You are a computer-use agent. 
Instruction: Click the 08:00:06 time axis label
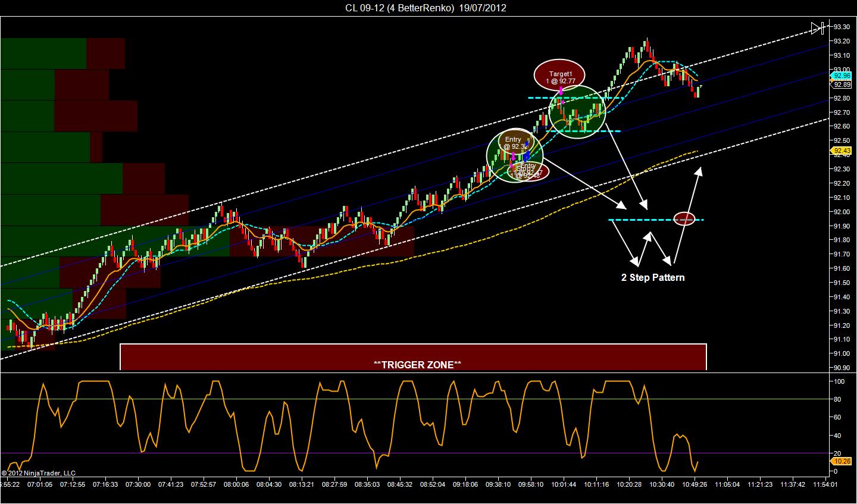click(236, 484)
